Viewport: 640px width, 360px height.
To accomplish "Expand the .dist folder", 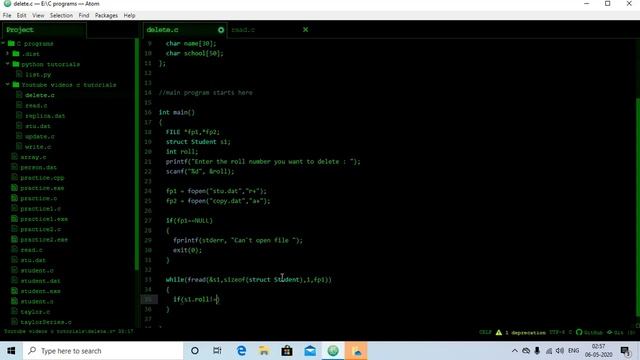I will click(7, 53).
